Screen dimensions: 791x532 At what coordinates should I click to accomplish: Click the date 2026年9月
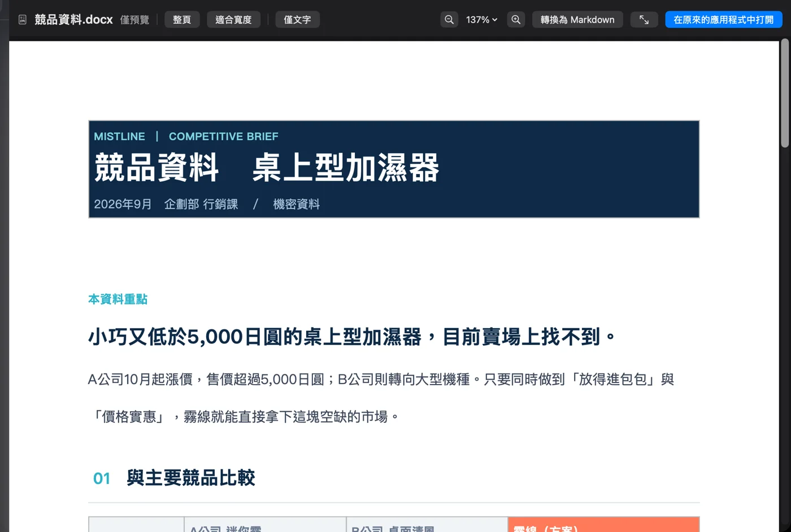pos(123,204)
